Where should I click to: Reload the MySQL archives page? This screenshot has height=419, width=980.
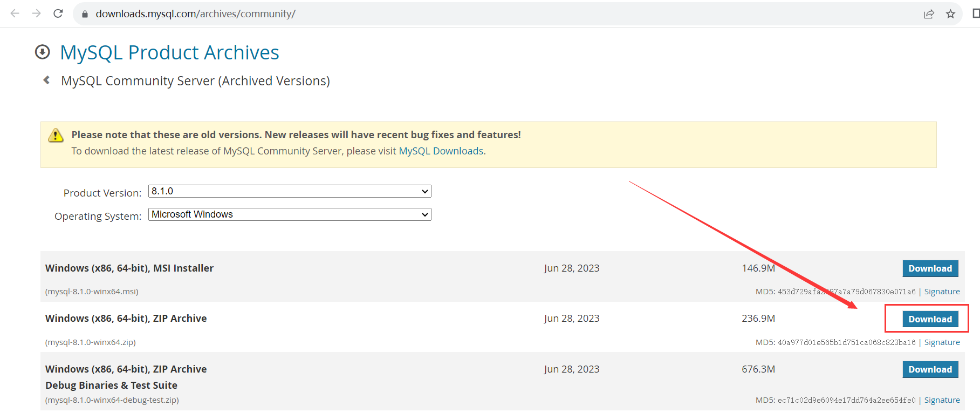tap(58, 13)
